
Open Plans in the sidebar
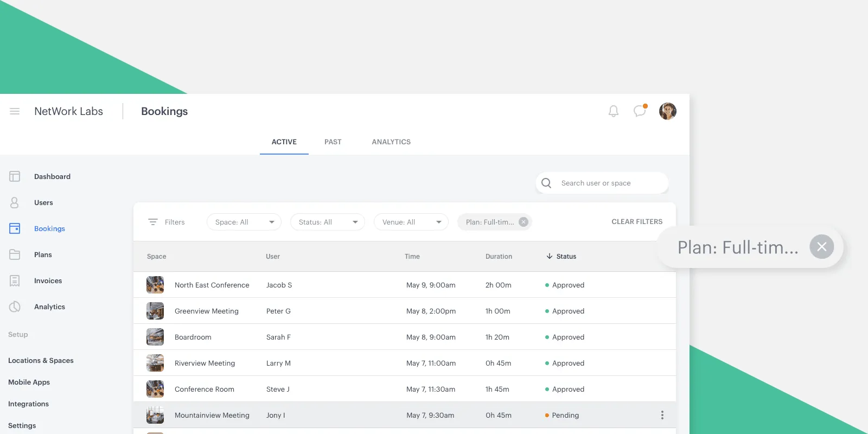(x=43, y=254)
